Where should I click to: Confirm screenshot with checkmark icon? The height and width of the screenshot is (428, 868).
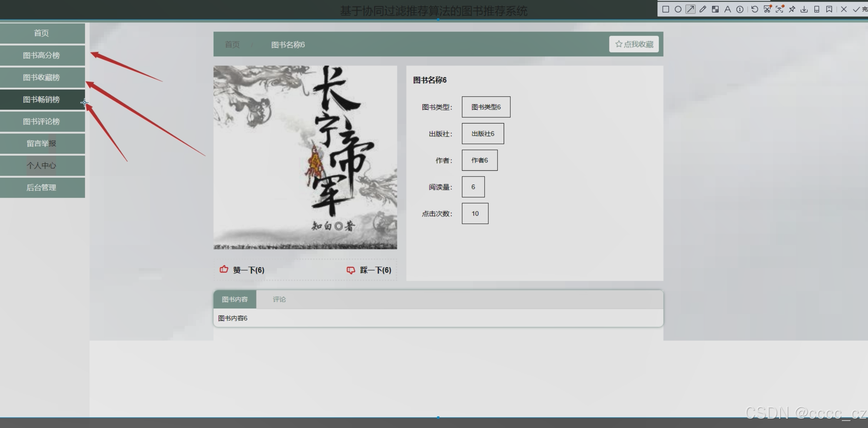pyautogui.click(x=856, y=9)
